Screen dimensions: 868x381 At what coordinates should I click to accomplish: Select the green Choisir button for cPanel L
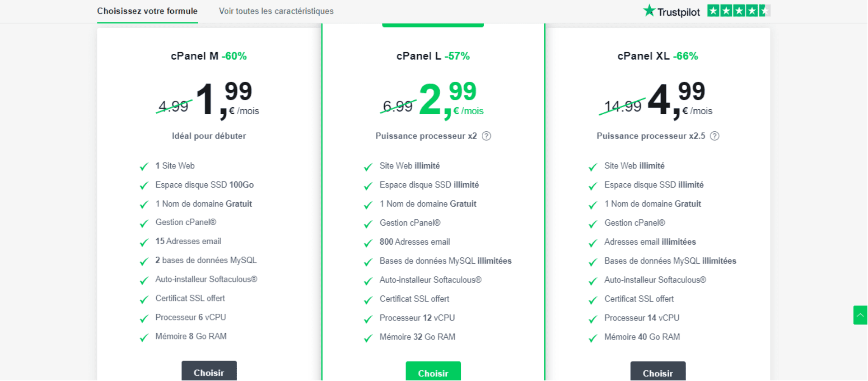tap(433, 372)
